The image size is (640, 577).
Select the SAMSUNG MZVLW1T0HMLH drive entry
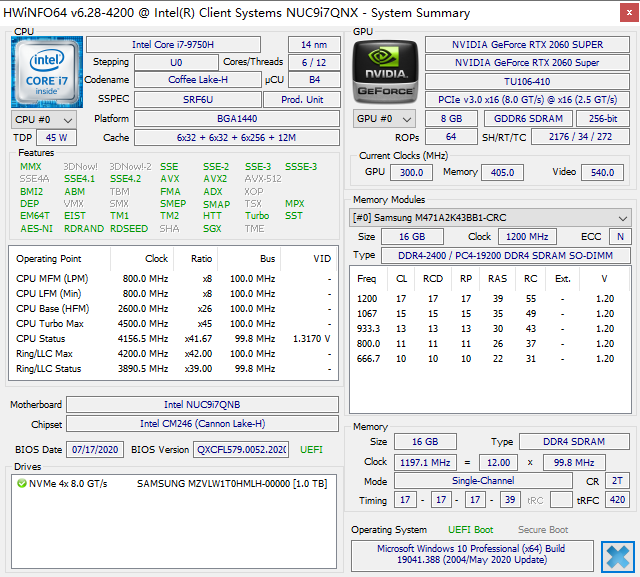tap(230, 484)
